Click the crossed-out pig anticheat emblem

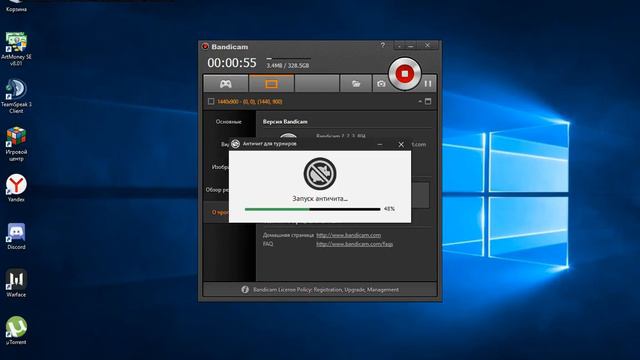tap(320, 173)
